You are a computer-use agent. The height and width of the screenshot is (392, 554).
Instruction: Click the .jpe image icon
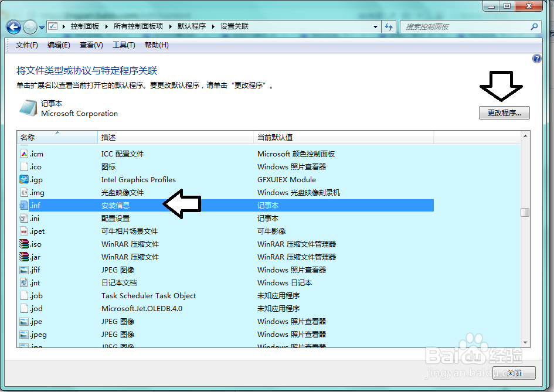point(24,322)
